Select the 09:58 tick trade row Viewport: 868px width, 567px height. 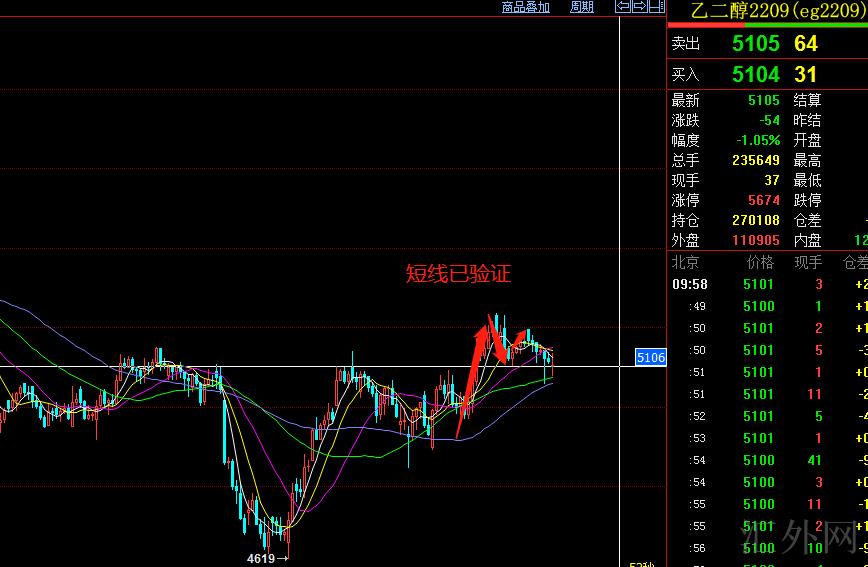click(x=760, y=284)
